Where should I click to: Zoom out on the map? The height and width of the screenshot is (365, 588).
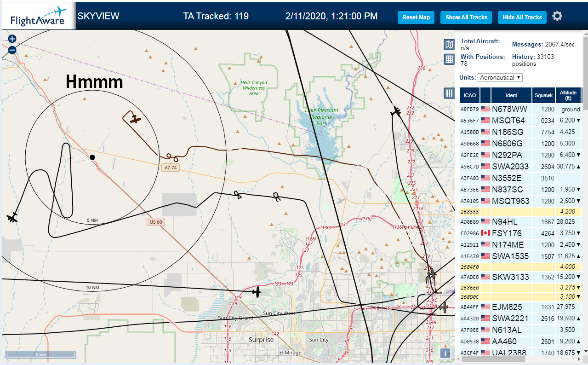[x=12, y=50]
